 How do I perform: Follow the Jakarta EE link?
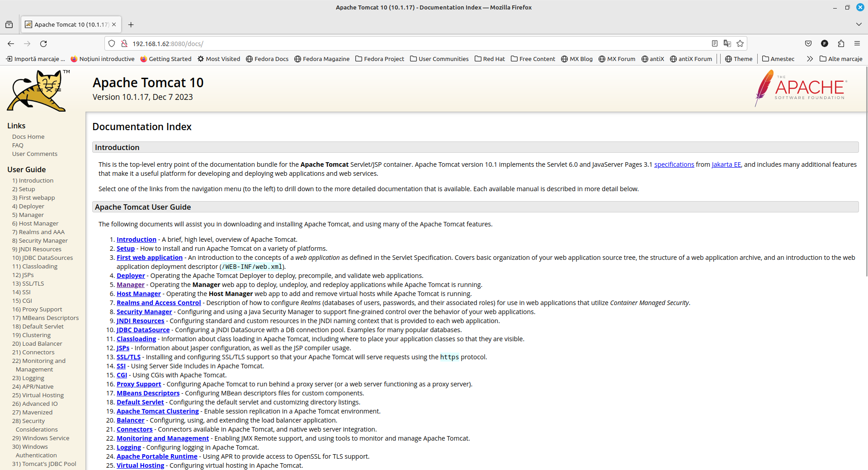[726, 164]
